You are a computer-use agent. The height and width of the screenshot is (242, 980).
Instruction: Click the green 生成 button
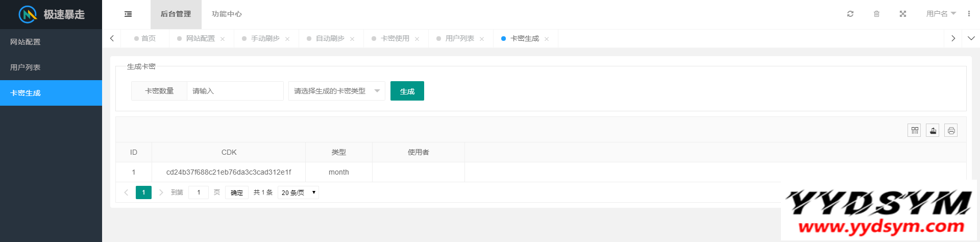tap(407, 91)
